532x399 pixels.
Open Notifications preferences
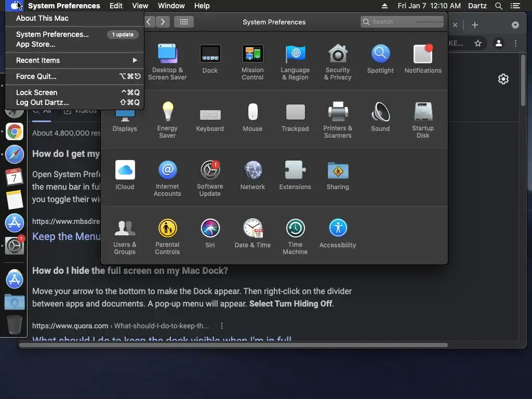tap(423, 59)
